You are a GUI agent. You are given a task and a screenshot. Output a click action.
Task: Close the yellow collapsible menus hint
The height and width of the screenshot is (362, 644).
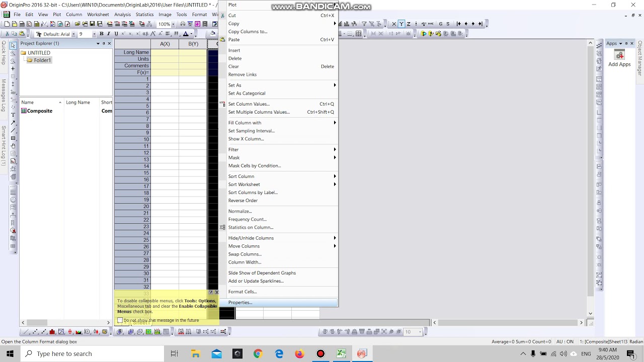coord(216,292)
